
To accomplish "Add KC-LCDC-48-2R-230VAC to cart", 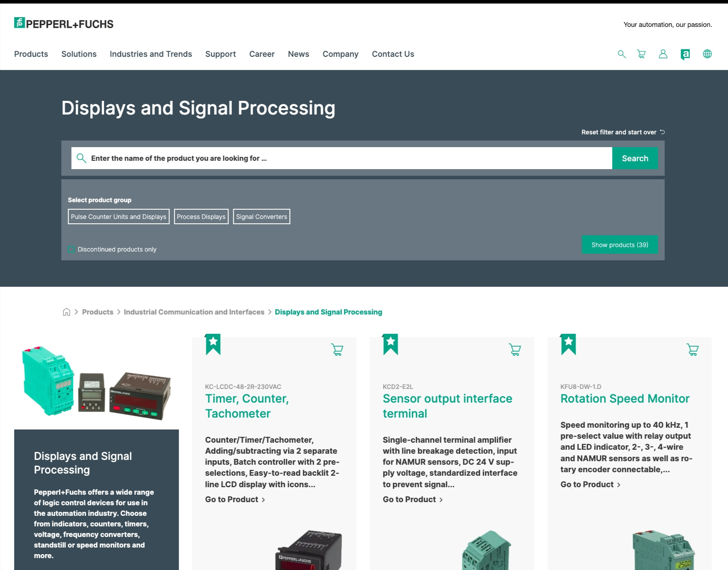I will (x=337, y=350).
